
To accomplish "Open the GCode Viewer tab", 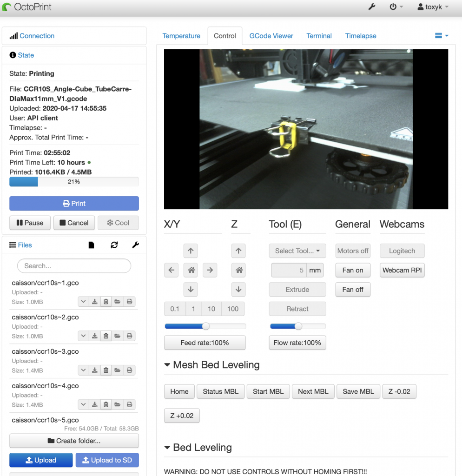I will tap(271, 36).
